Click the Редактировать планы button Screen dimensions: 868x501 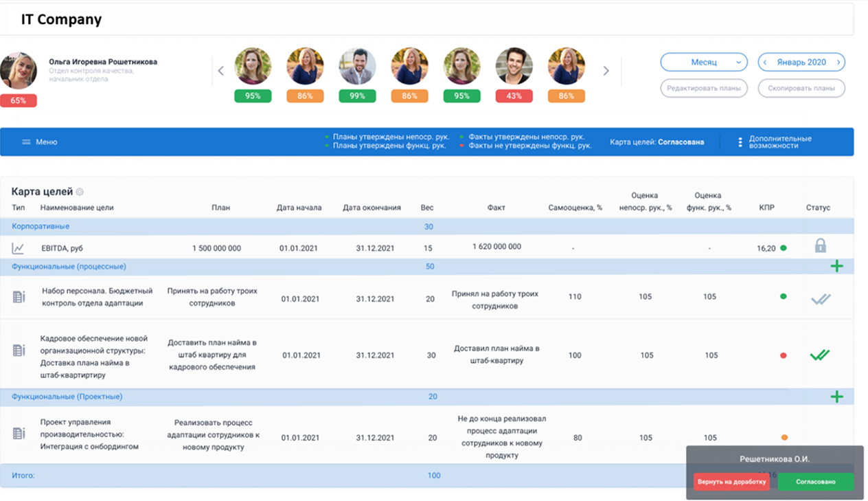pyautogui.click(x=704, y=88)
